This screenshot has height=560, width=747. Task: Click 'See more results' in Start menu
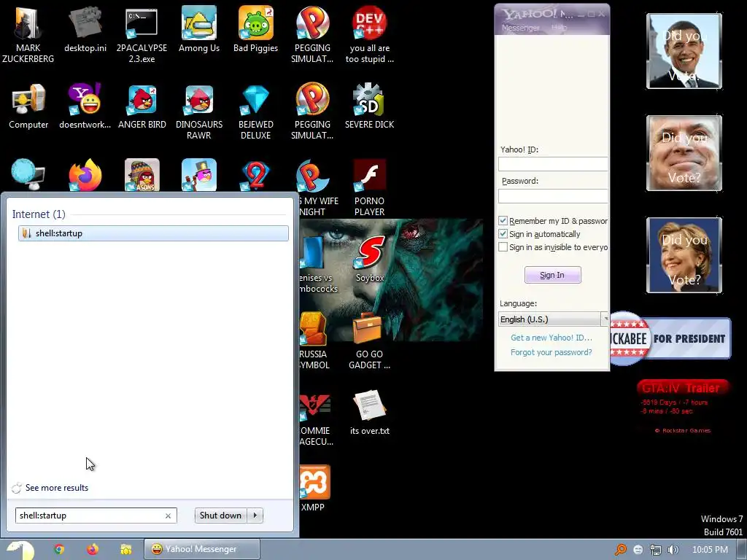(x=57, y=488)
